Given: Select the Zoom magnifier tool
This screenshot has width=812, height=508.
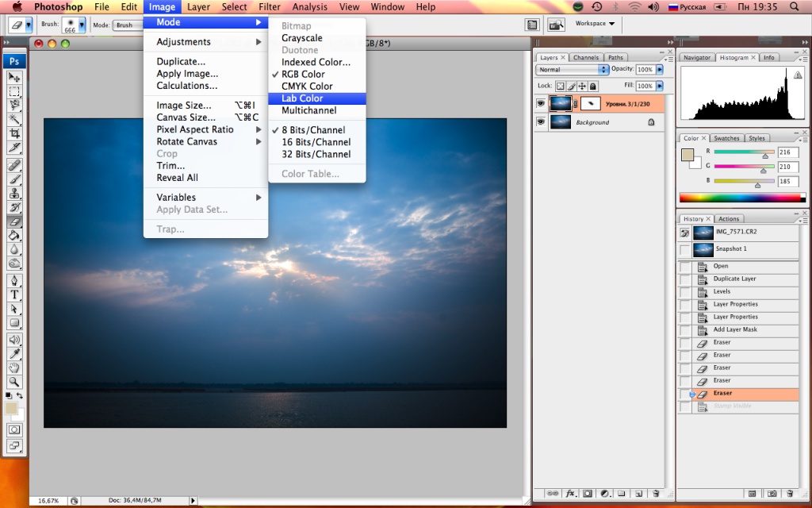Looking at the screenshot, I should click(x=14, y=382).
